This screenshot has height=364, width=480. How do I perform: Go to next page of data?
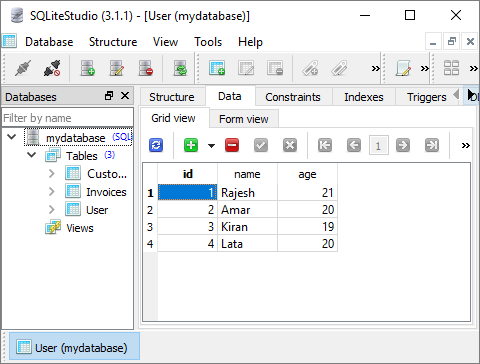click(x=403, y=145)
